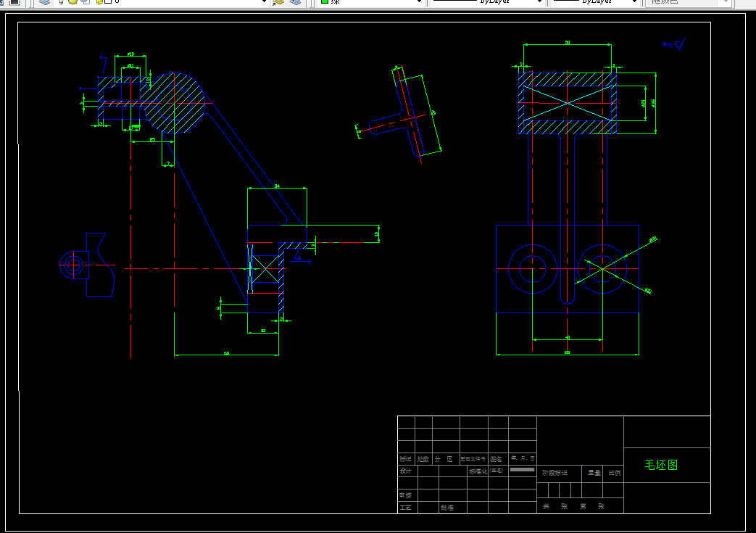Click the make object's layer current icon

tap(278, 2)
